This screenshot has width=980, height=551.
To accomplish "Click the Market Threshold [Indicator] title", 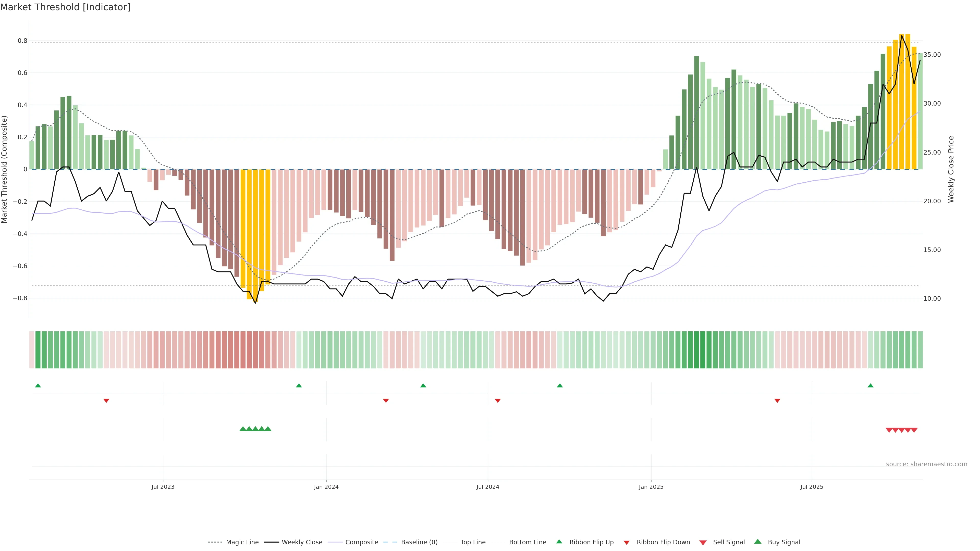I will click(65, 7).
